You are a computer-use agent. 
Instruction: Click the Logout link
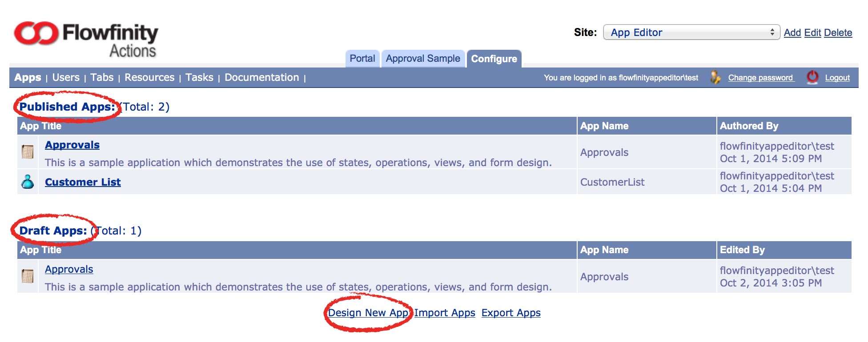pos(837,78)
